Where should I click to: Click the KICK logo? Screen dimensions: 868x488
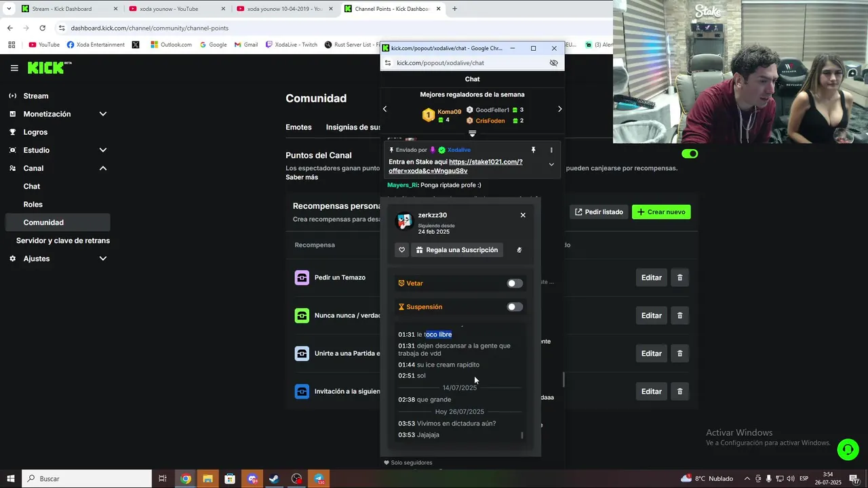pyautogui.click(x=50, y=68)
